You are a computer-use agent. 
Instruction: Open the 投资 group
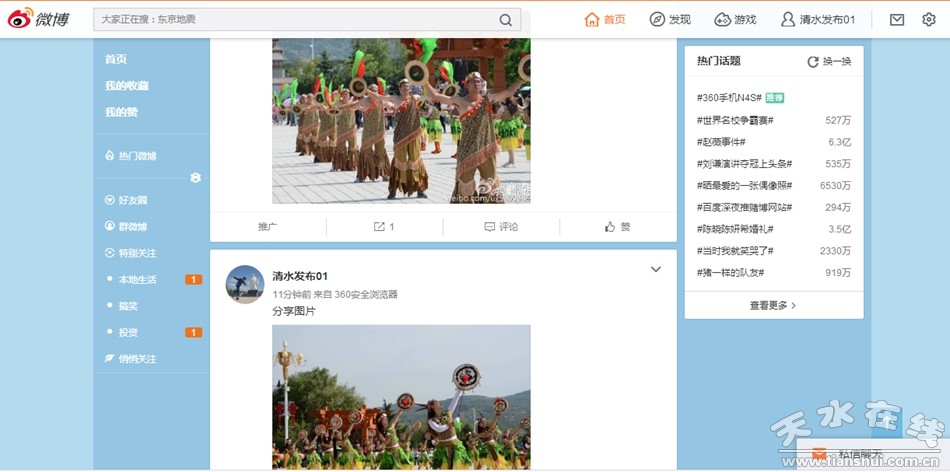point(128,333)
